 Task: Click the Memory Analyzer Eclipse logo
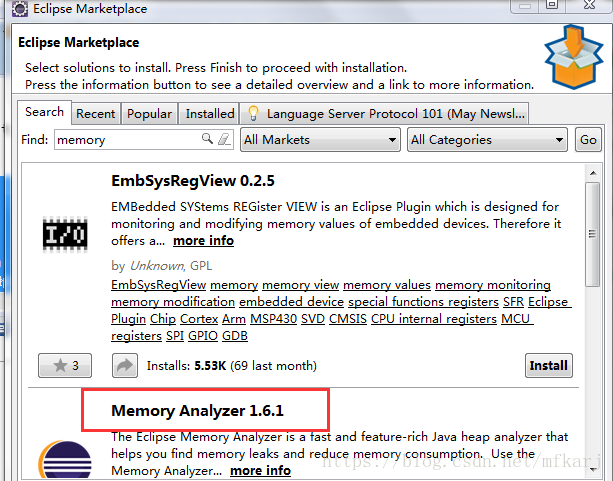click(x=65, y=459)
